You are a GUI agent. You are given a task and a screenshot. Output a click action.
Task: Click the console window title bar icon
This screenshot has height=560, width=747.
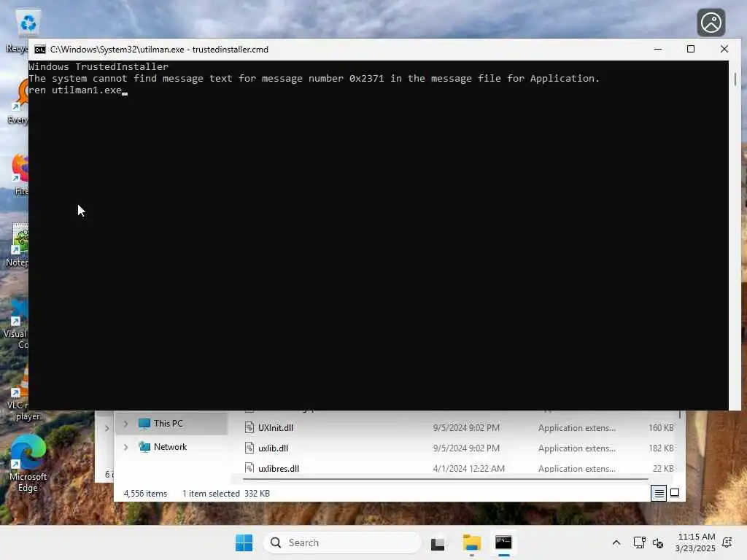[40, 50]
